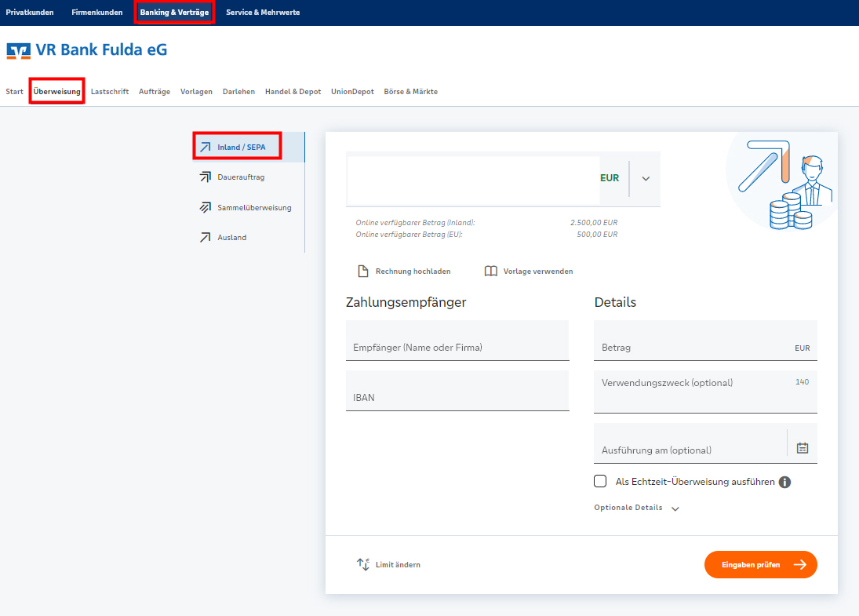Click the 2.500,00 EUR Inland limit value
Screen dimensions: 859x616
[594, 223]
